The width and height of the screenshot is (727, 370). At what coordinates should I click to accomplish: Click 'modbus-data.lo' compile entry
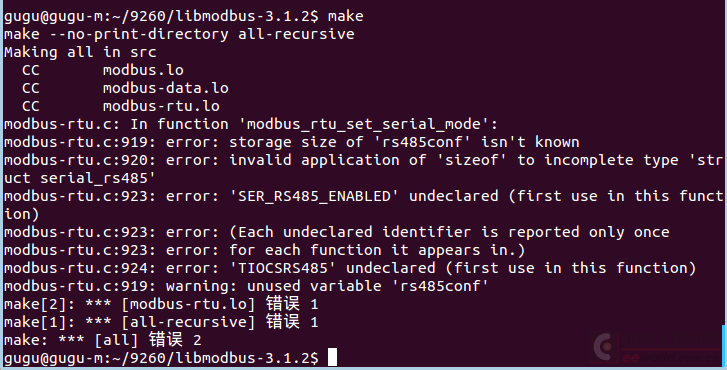tap(166, 88)
